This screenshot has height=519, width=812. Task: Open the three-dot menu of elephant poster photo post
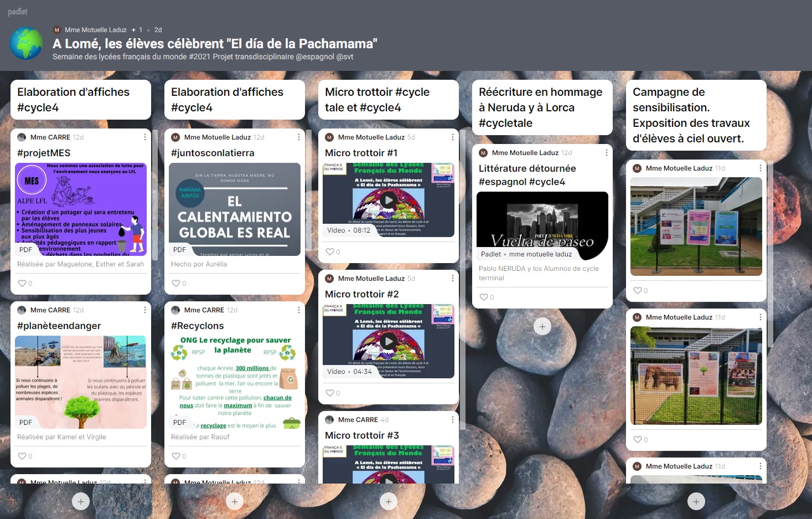click(x=761, y=317)
